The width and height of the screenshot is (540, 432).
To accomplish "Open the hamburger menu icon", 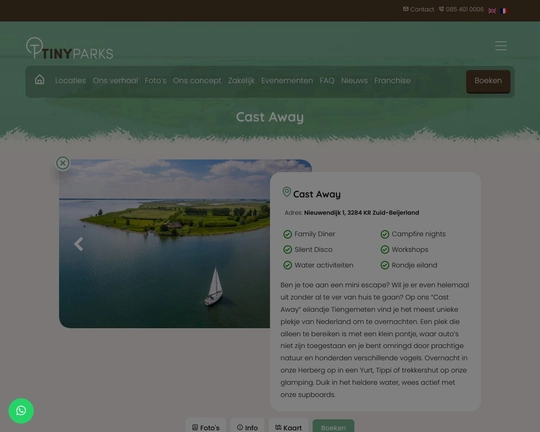I will 501,45.
